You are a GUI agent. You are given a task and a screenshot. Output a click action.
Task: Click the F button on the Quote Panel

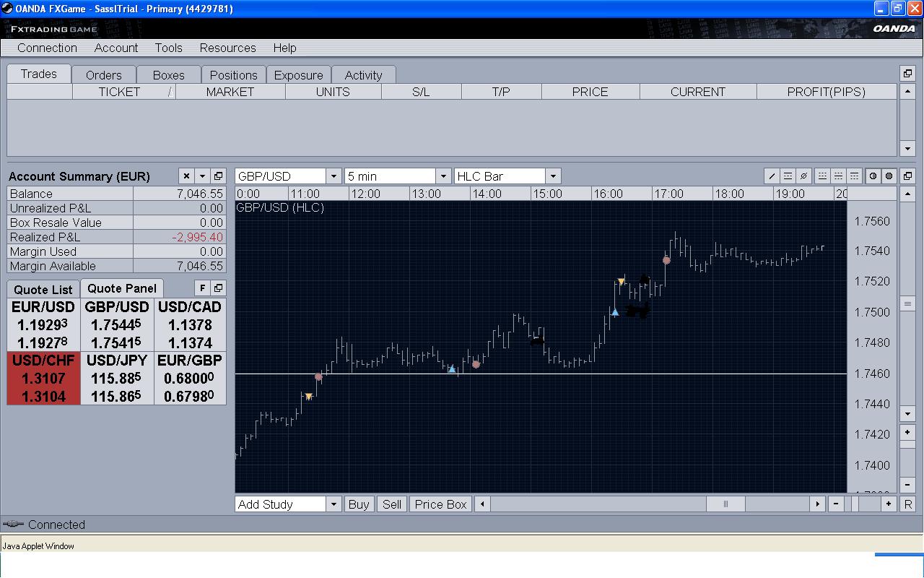click(x=202, y=288)
